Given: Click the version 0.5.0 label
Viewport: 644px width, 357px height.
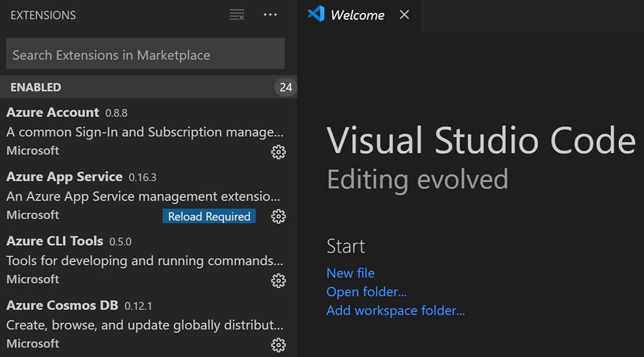Looking at the screenshot, I should tap(120, 242).
